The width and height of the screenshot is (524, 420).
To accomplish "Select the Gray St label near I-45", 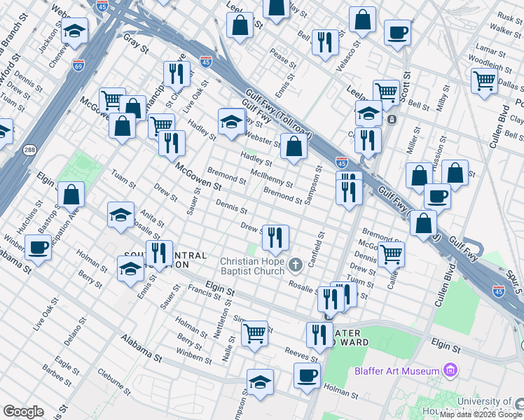I will pyautogui.click(x=136, y=43).
